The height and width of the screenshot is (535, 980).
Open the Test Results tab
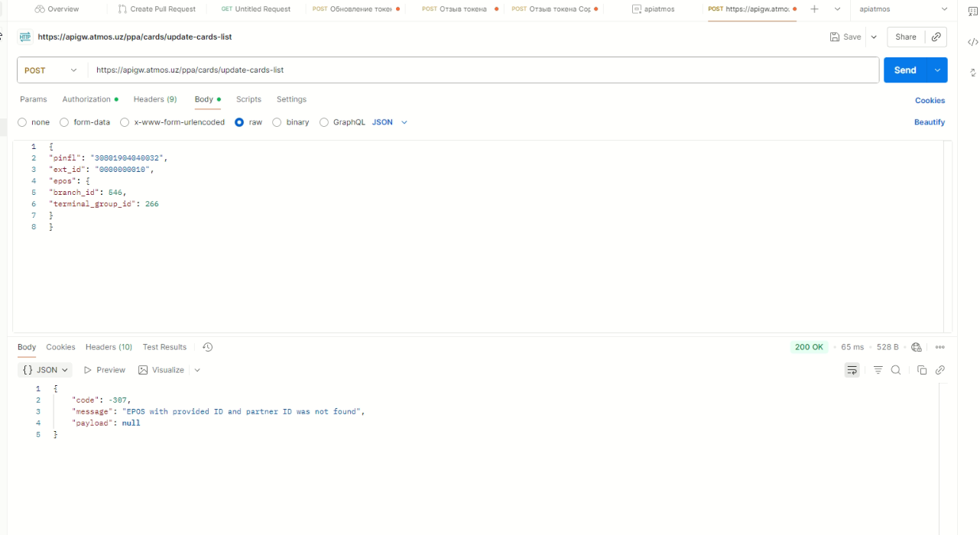164,347
